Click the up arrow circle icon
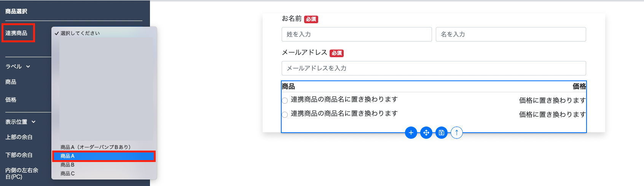 point(457,133)
